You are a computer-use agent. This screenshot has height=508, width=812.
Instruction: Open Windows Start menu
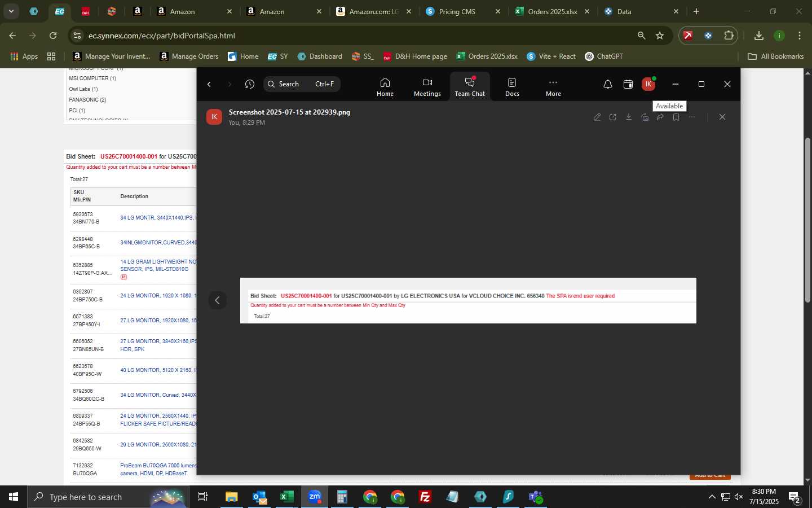pos(14,497)
